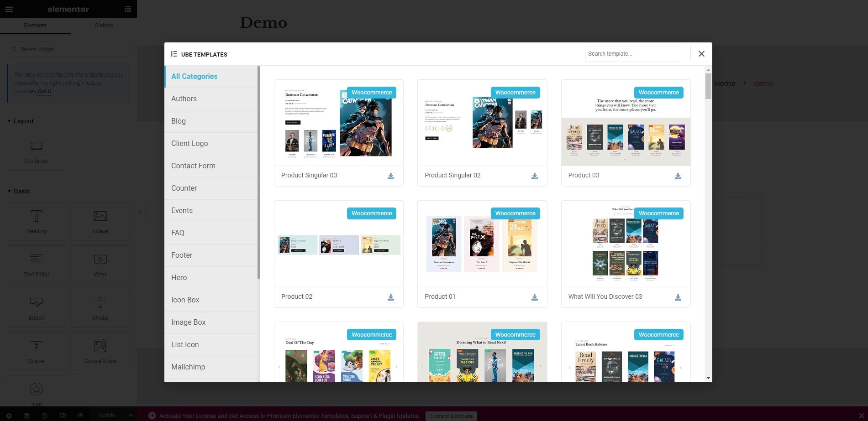This screenshot has width=868, height=421.
Task: Open the Deal Of The Day thumbnail
Action: (339, 352)
